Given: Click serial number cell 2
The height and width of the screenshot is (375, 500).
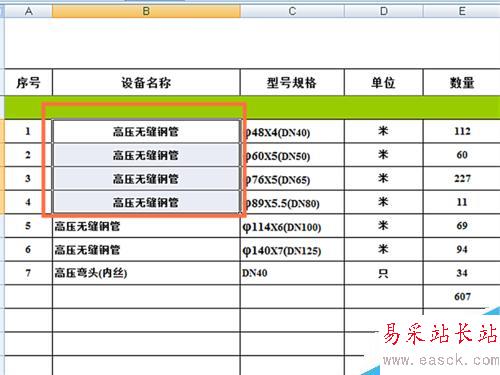Looking at the screenshot, I should 28,155.
